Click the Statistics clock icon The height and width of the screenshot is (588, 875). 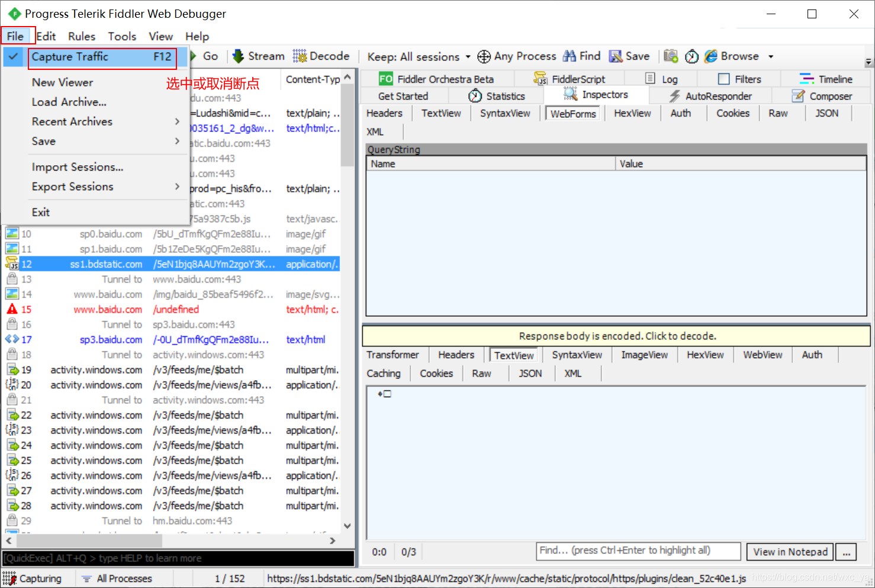pos(475,96)
